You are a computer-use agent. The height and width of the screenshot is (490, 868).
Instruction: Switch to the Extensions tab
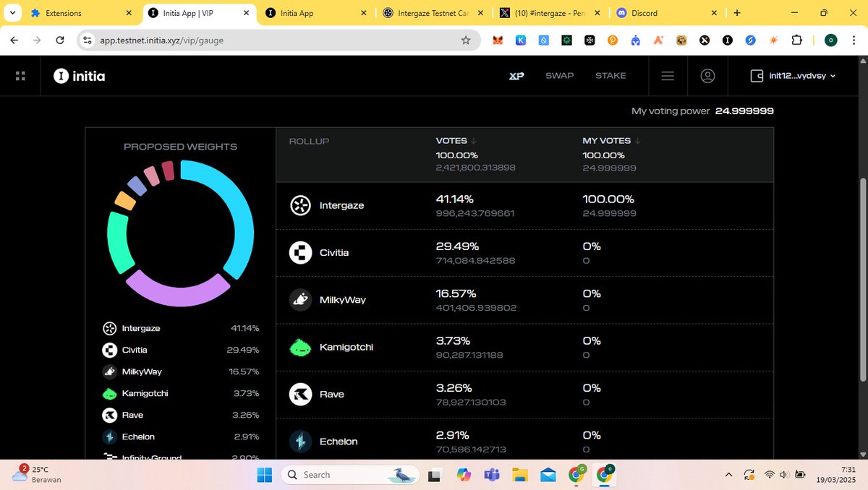pyautogui.click(x=81, y=13)
